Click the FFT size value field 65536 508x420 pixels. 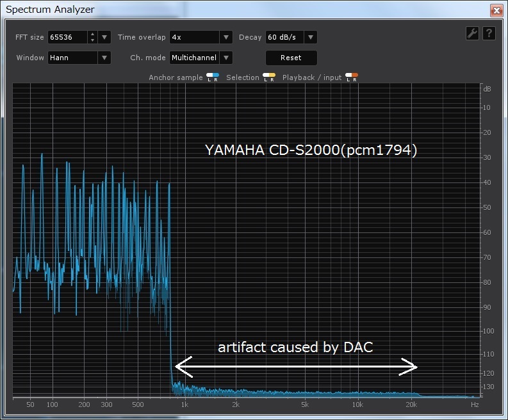(68, 37)
